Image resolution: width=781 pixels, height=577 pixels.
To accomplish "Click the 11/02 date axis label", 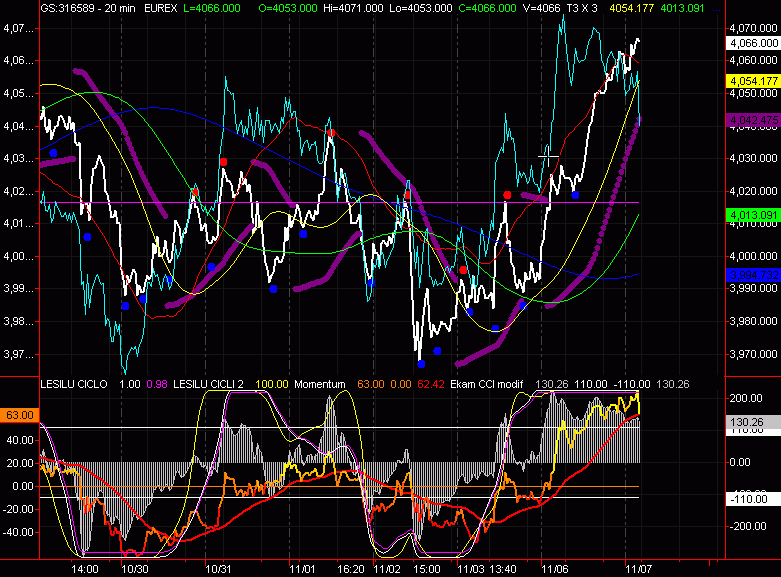I will pyautogui.click(x=387, y=569).
